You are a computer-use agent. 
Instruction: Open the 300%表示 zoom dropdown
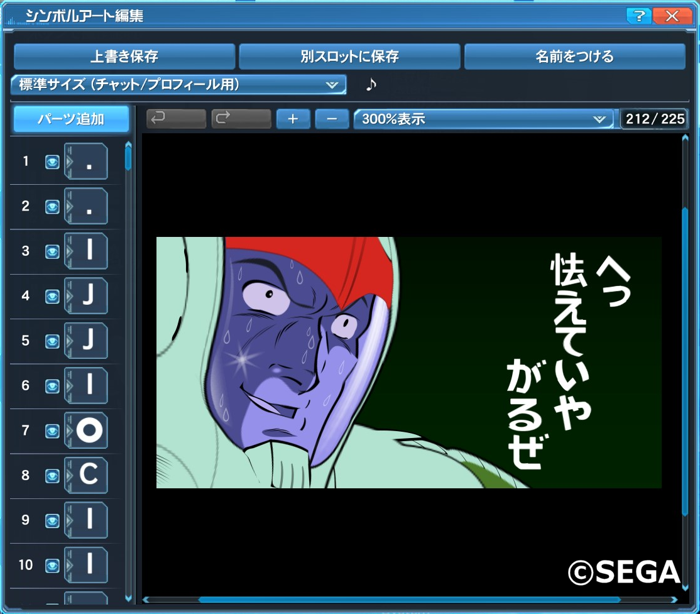[x=483, y=119]
